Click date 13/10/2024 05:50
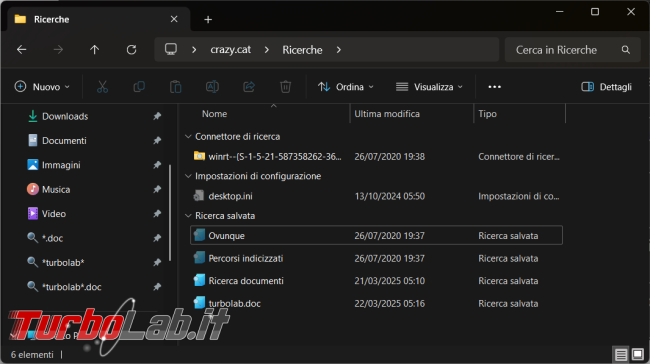This screenshot has height=364, width=650. pyautogui.click(x=390, y=196)
